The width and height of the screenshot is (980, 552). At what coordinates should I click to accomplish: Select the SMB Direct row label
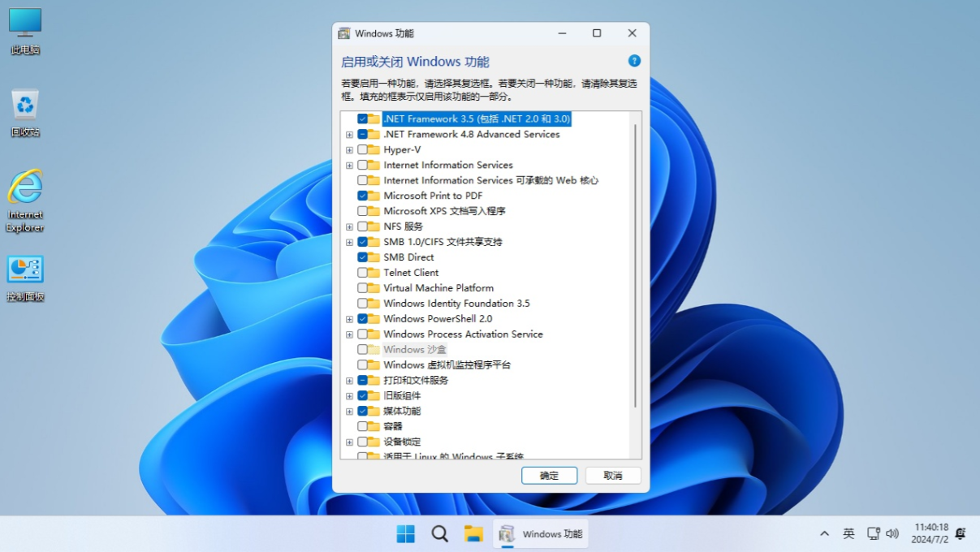click(x=408, y=257)
